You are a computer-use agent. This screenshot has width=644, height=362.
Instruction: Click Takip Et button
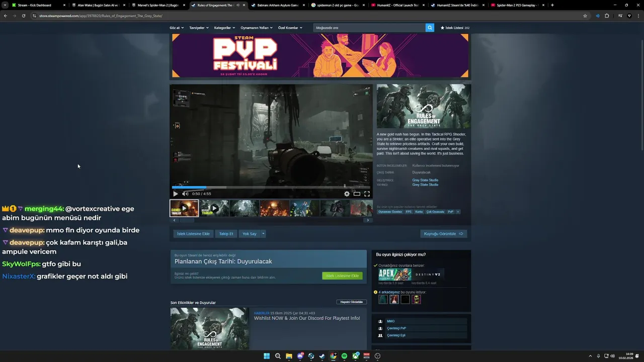pos(226,234)
